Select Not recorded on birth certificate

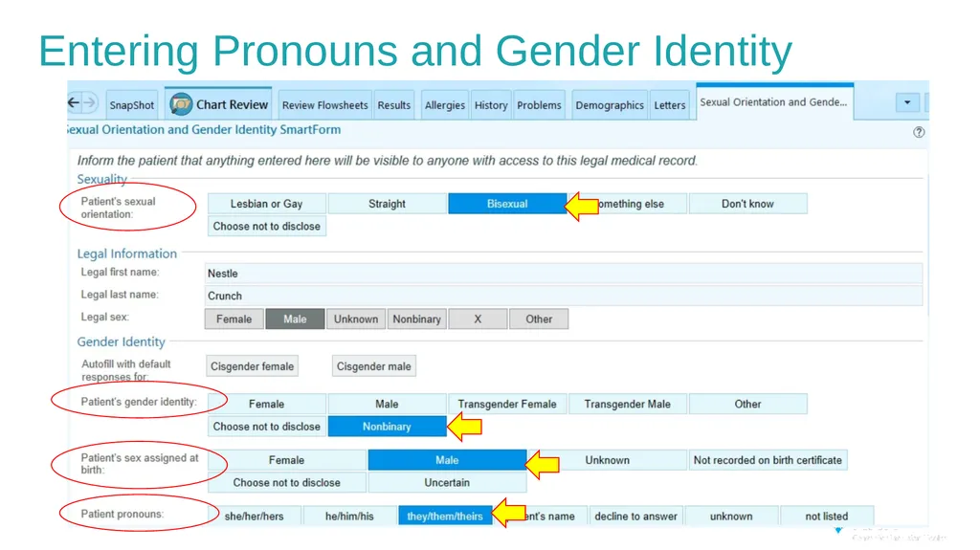768,460
